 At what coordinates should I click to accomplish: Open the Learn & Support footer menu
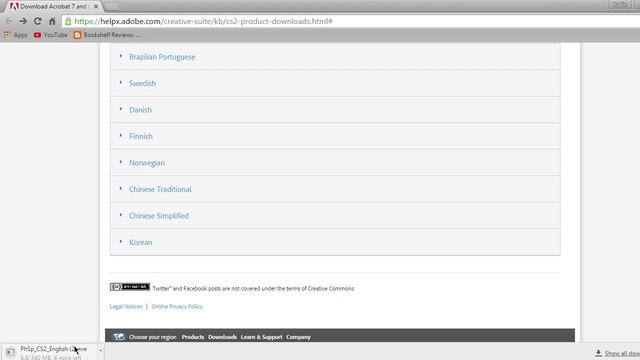pyautogui.click(x=261, y=337)
